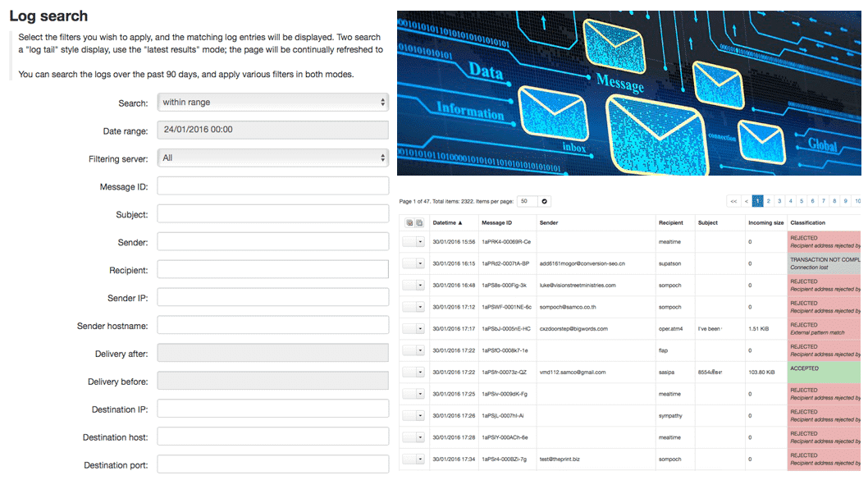
Task: Open the Filtering server dropdown set to All
Action: 273,158
